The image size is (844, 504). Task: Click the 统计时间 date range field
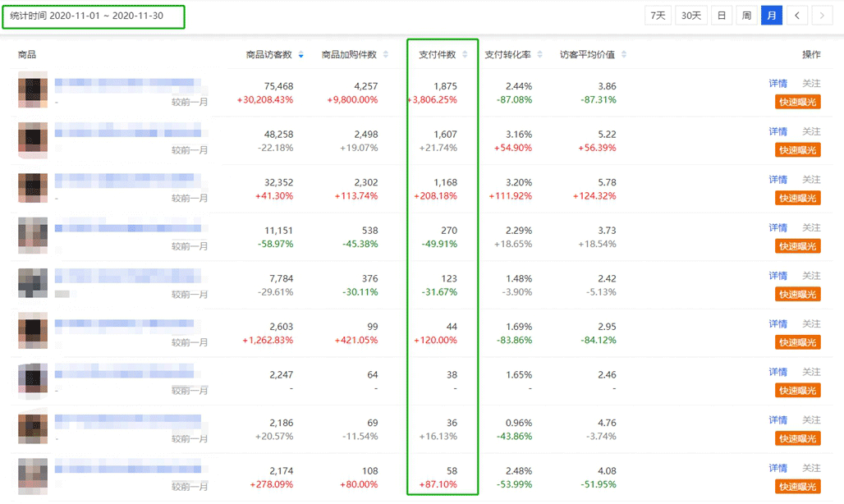coord(93,16)
